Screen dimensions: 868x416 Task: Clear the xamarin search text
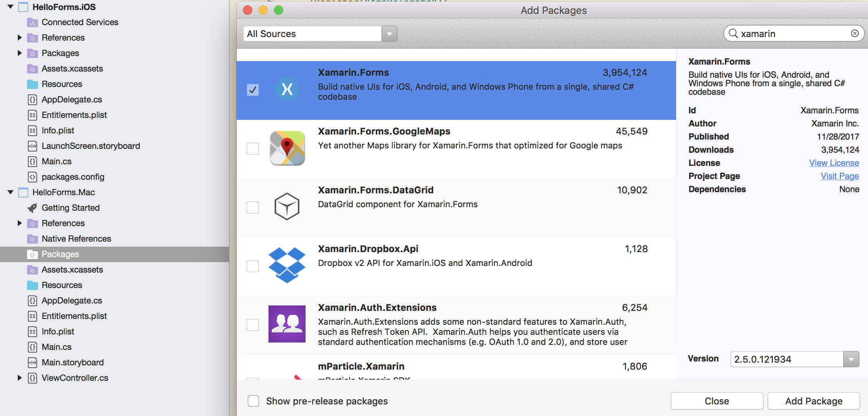click(855, 33)
